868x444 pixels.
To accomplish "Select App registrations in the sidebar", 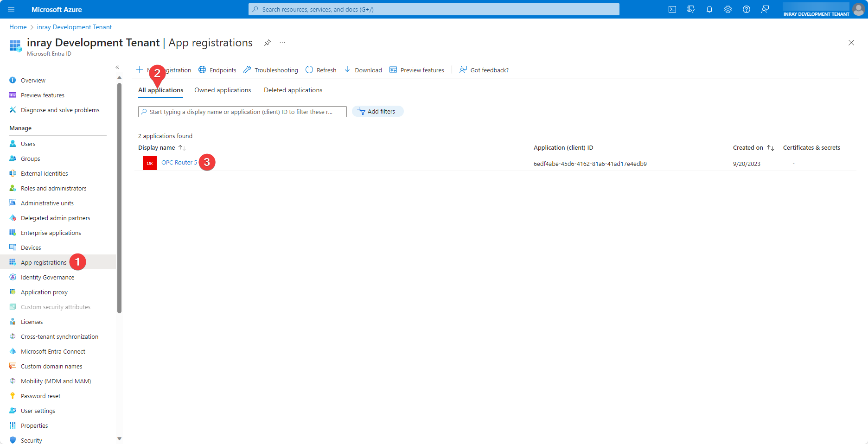I will pos(58,262).
